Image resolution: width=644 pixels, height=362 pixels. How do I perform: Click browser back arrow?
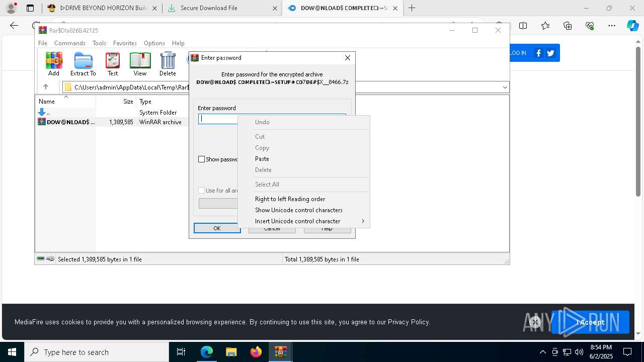[x=14, y=26]
